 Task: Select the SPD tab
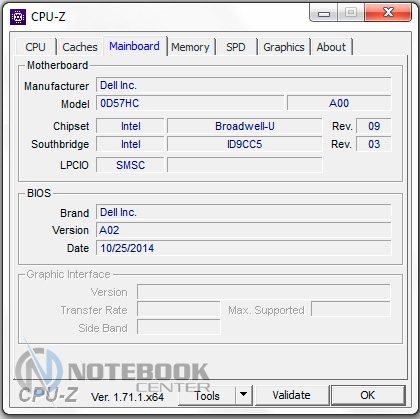coord(236,47)
